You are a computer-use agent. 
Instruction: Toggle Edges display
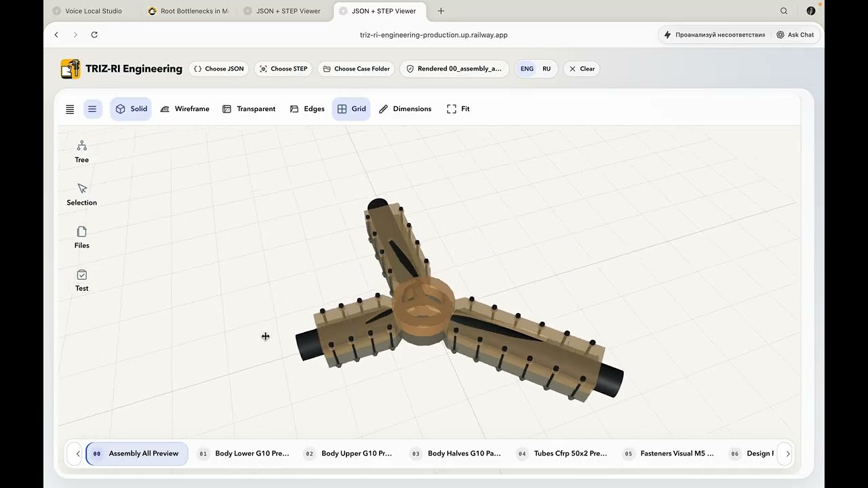point(307,108)
